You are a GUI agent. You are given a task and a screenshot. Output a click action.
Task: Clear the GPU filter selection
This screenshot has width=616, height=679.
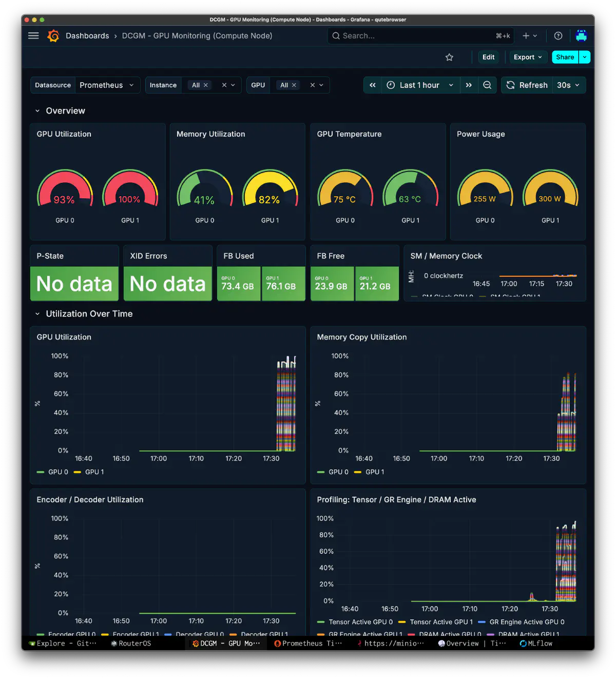[x=312, y=85]
